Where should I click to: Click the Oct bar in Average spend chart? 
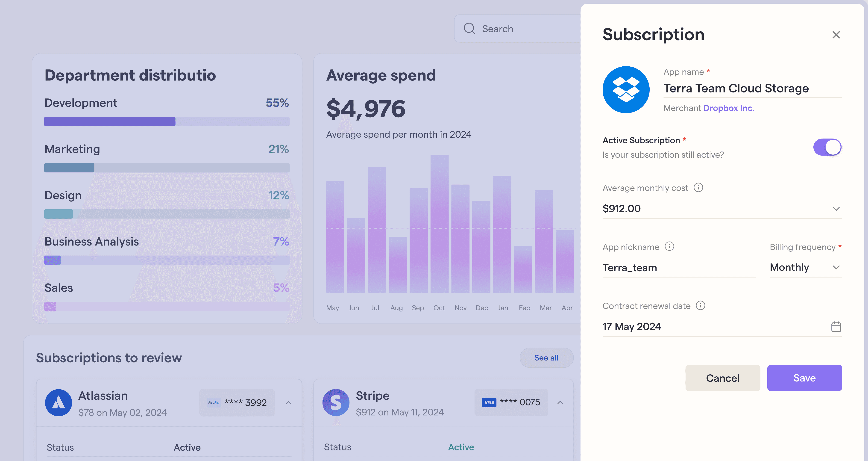coord(439,224)
